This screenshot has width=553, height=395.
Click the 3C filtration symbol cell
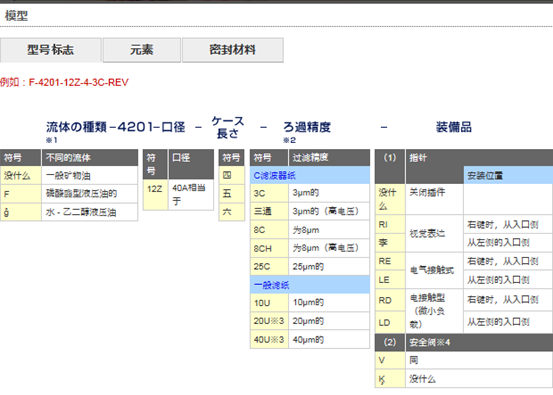click(269, 193)
